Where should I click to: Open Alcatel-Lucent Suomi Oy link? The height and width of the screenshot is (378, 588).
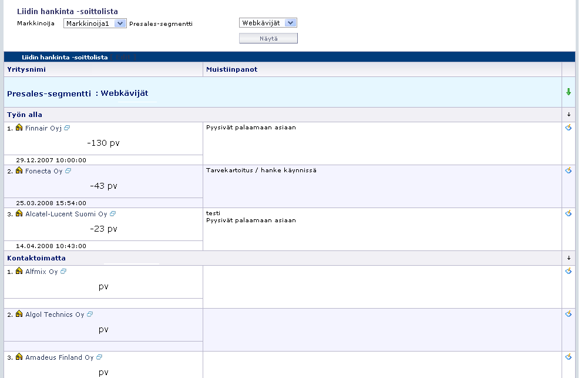(x=66, y=214)
